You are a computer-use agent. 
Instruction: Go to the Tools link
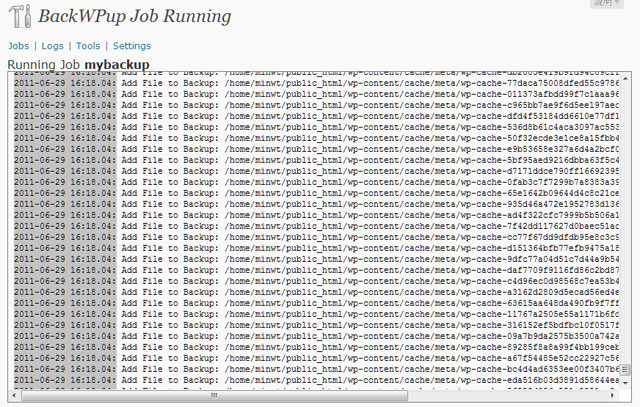tap(88, 46)
